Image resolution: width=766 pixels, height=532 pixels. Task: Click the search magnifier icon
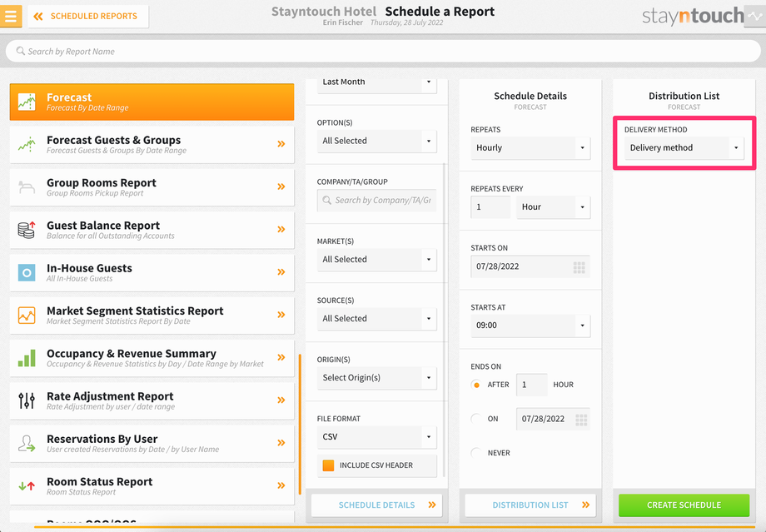[x=21, y=51]
